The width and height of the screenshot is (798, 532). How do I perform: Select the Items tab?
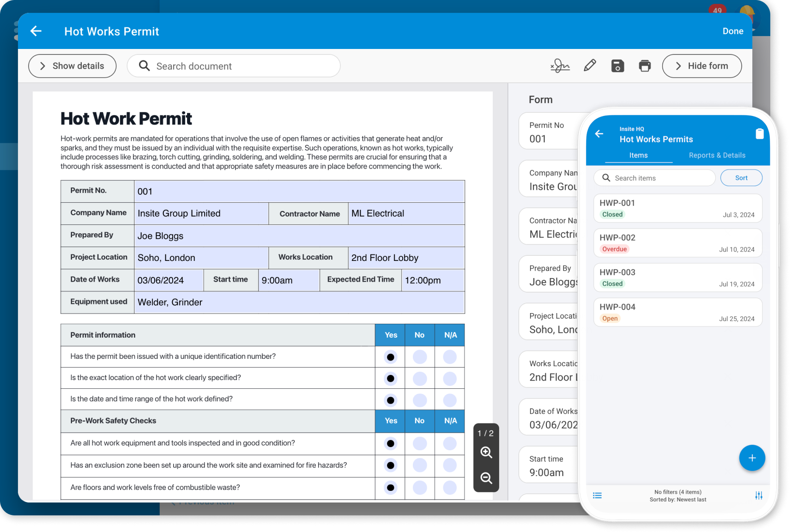pyautogui.click(x=638, y=155)
